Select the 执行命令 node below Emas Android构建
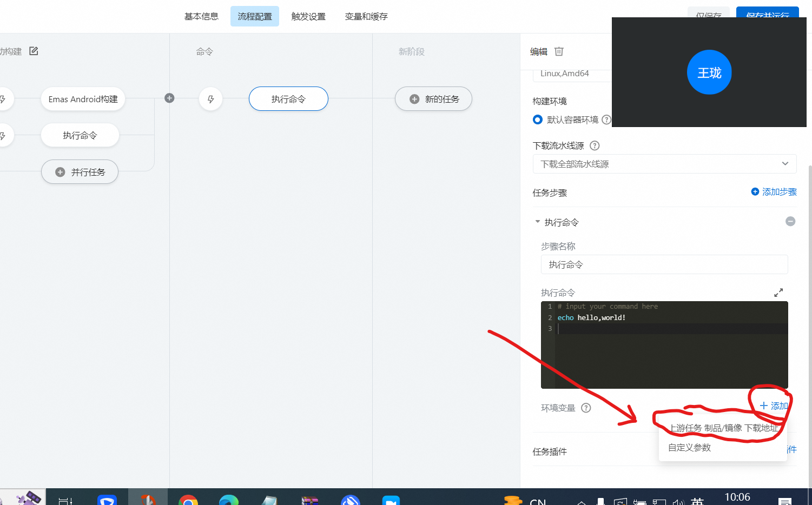Image resolution: width=812 pixels, height=505 pixels. pyautogui.click(x=80, y=135)
